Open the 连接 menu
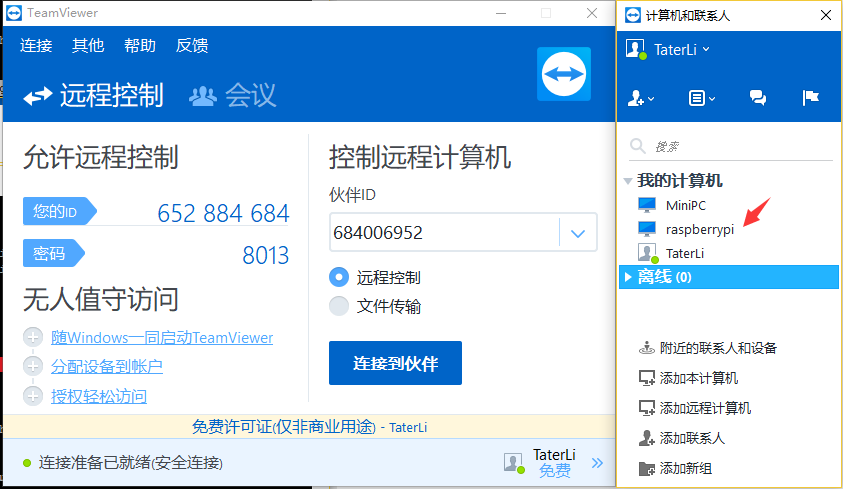 click(36, 45)
